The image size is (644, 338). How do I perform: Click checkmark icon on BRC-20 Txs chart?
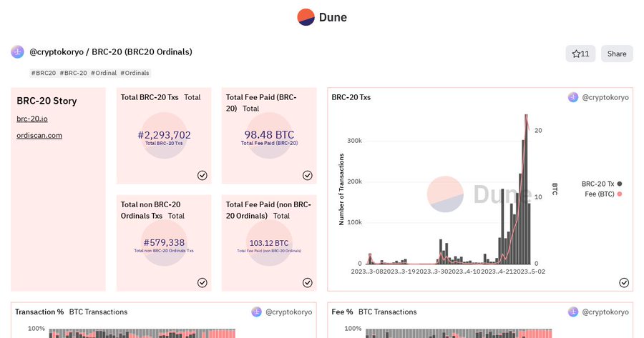pyautogui.click(x=624, y=283)
